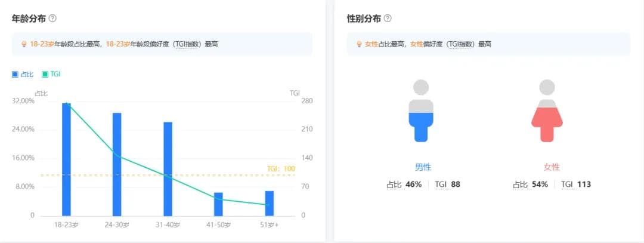Click the 女性 label
Screen dimensions: 644x243
point(552,167)
